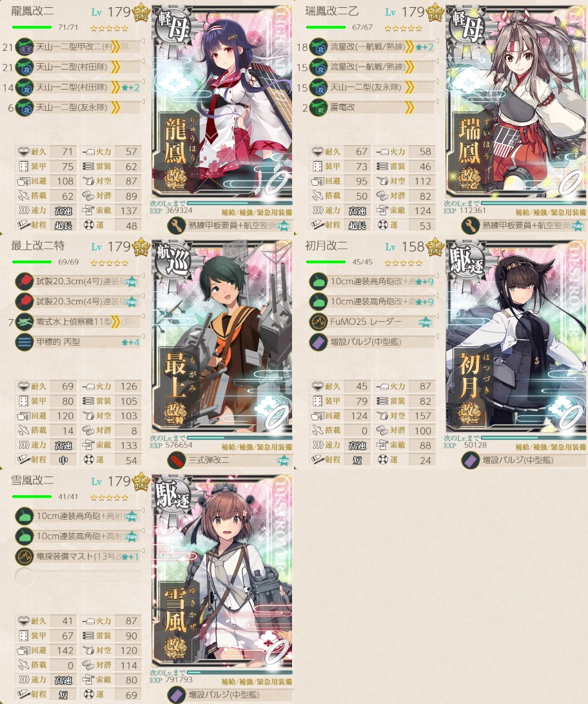Open the 初月改二 ship card image

pyautogui.click(x=516, y=337)
